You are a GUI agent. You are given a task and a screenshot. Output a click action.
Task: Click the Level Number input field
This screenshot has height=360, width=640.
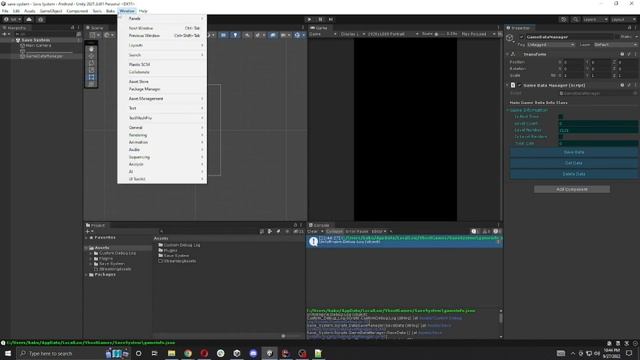(598, 130)
